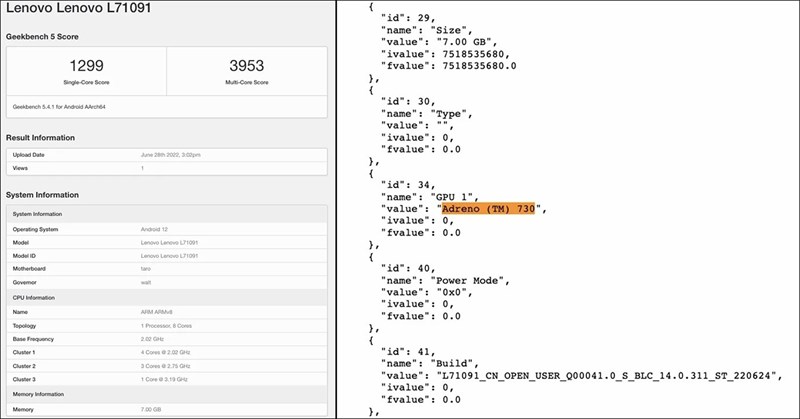Select the Topology row in CPU Information
The image size is (800, 419).
tap(165, 326)
